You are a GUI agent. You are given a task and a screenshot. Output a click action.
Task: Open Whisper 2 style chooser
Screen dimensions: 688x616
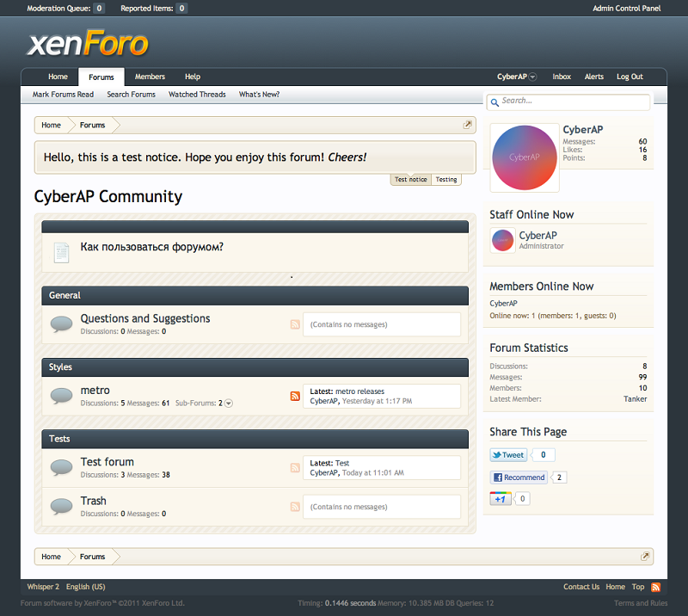[x=43, y=587]
